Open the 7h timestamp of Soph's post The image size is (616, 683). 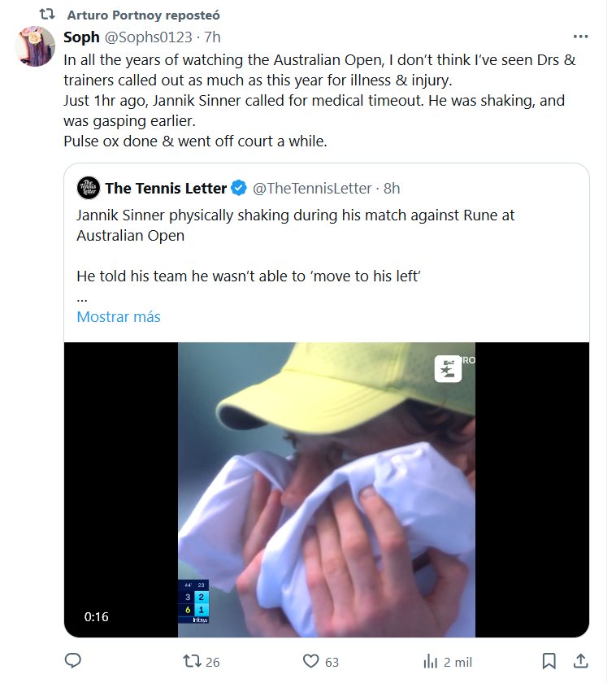212,37
